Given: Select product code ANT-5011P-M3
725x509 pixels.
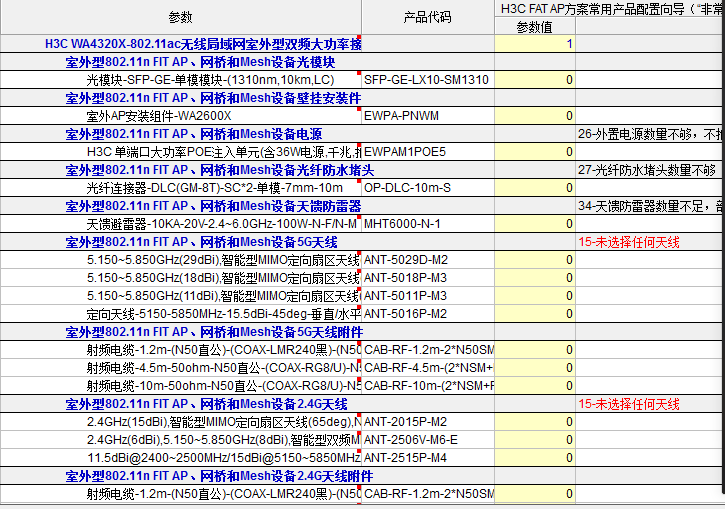Looking at the screenshot, I should coord(406,296).
